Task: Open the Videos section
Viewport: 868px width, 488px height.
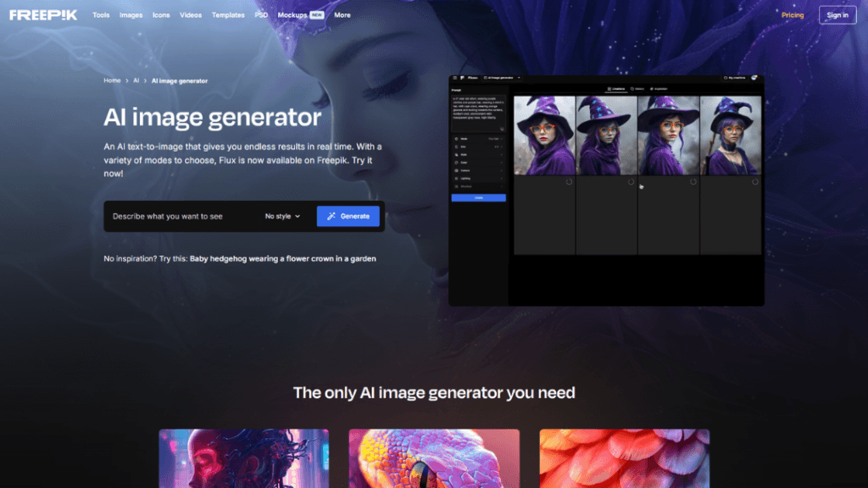Action: click(x=191, y=15)
